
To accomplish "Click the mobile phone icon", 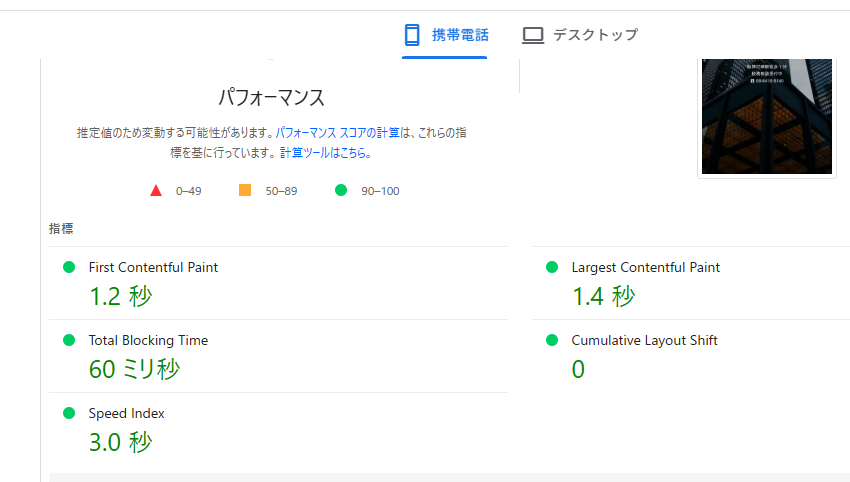I will pos(411,35).
